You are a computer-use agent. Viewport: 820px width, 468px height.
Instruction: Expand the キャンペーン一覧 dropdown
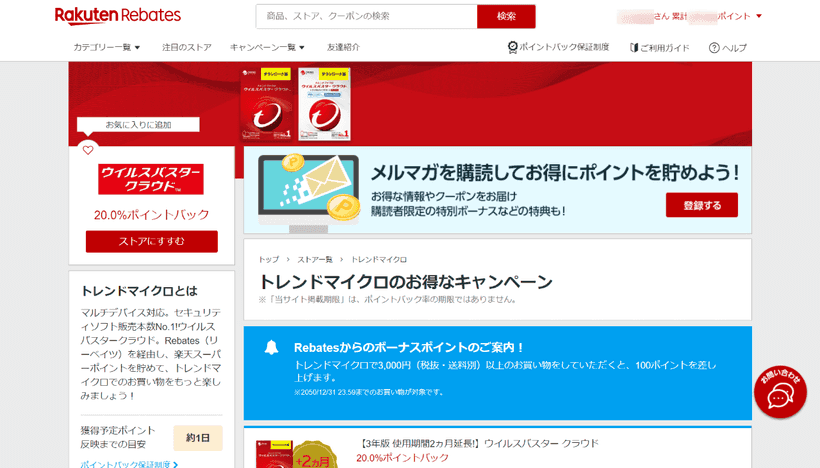267,47
